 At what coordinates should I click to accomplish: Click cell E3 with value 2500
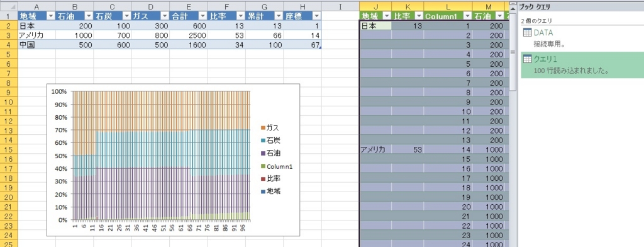[188, 35]
